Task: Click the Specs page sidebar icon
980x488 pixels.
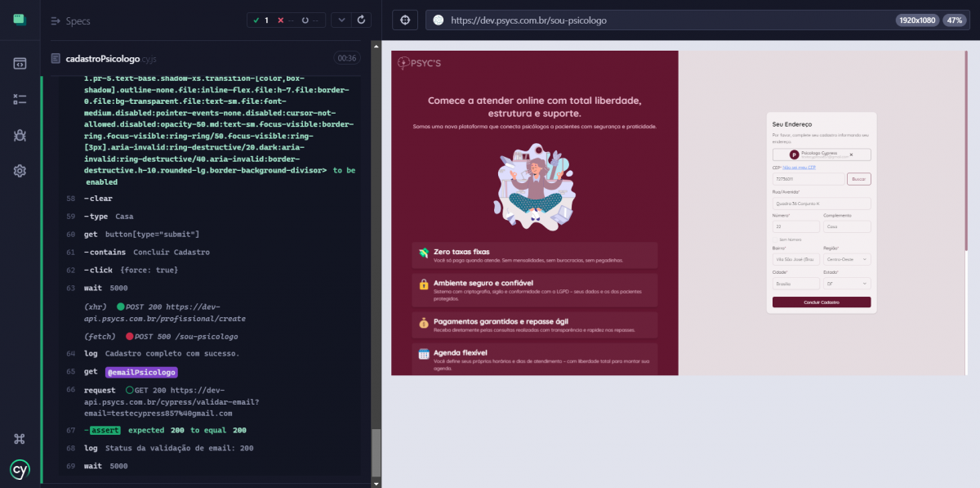Action: pos(20,64)
